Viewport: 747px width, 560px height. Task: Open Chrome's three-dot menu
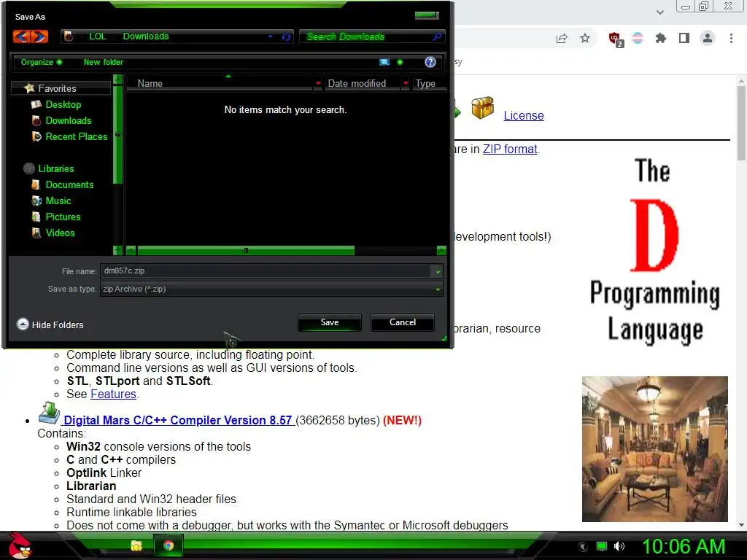pyautogui.click(x=731, y=38)
